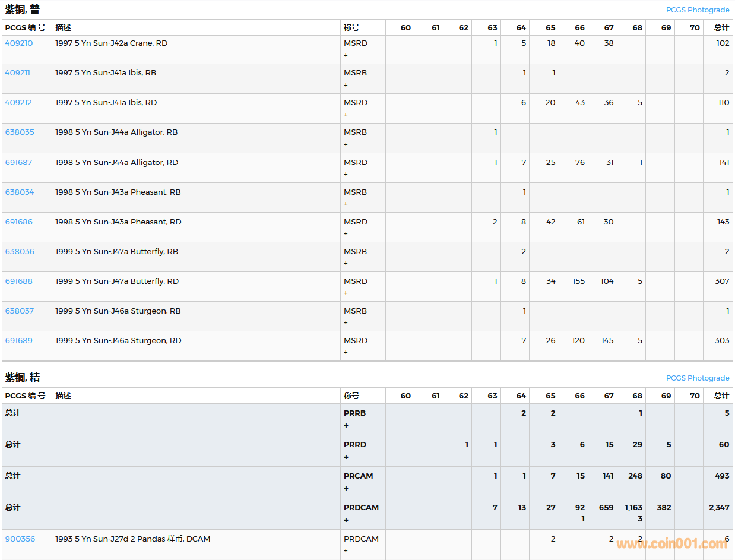Click PCGS number 638035 Alligator RB link
The width and height of the screenshot is (735, 560).
tap(20, 132)
